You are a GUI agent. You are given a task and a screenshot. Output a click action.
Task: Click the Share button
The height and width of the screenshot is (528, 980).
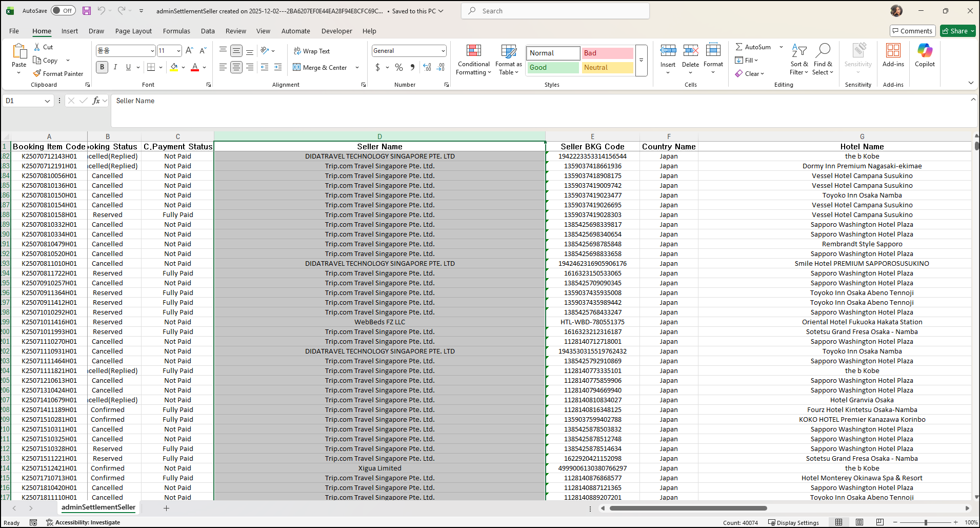click(x=957, y=31)
